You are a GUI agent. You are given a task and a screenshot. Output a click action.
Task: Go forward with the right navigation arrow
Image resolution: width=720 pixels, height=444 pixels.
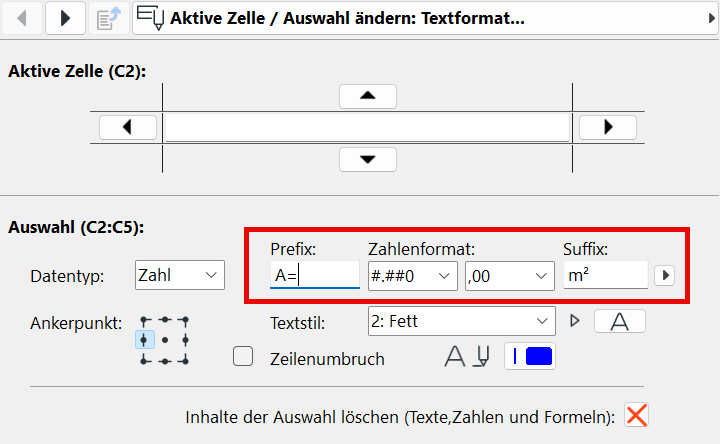tap(65, 18)
